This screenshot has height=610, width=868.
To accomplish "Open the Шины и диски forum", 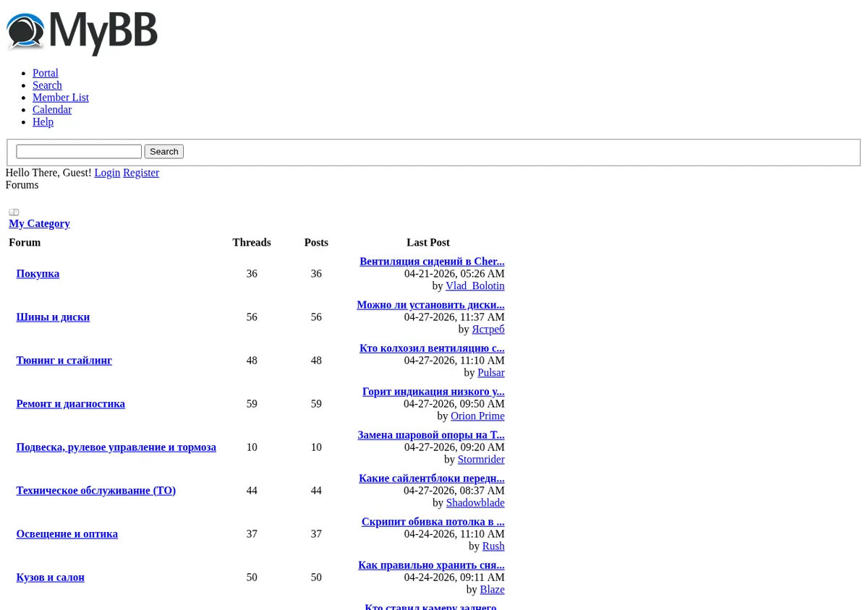I will (x=53, y=317).
